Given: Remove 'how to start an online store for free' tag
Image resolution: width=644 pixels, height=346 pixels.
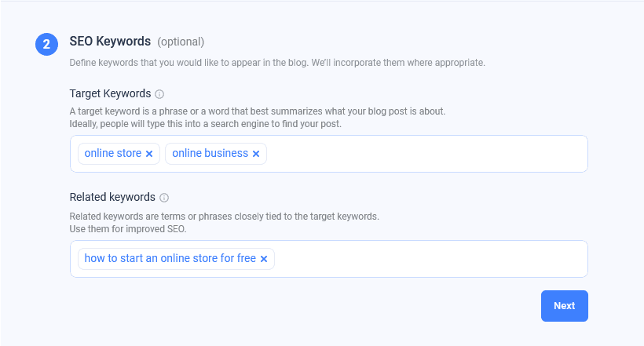Looking at the screenshot, I should click(x=264, y=259).
